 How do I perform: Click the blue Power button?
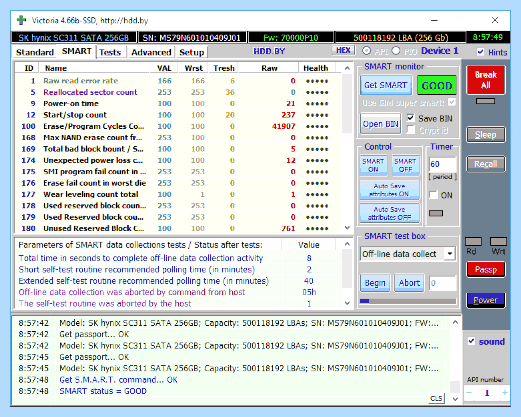(486, 300)
